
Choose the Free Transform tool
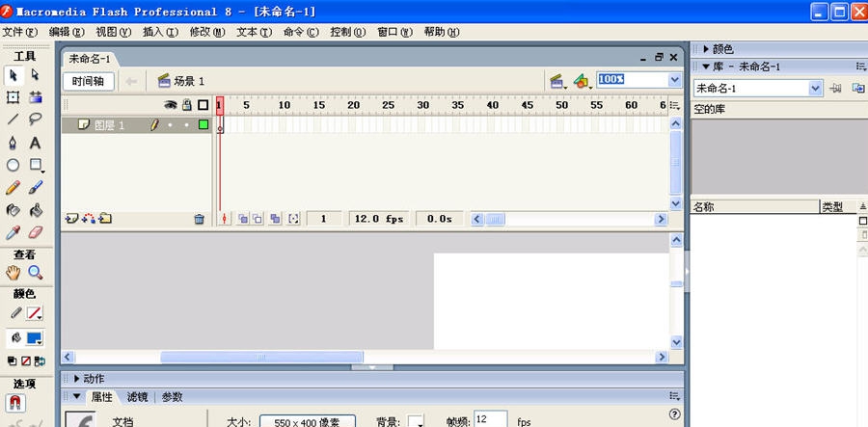pos(13,97)
